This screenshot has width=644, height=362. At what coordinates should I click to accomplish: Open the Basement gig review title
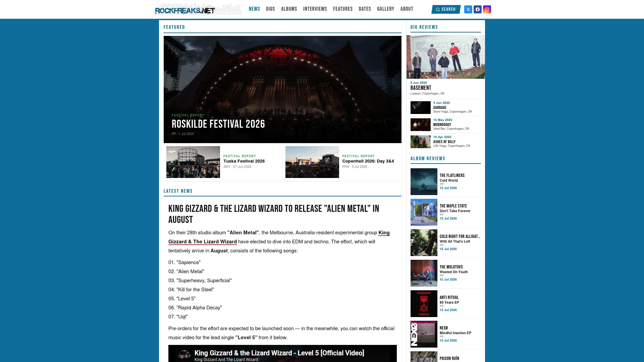(x=421, y=88)
